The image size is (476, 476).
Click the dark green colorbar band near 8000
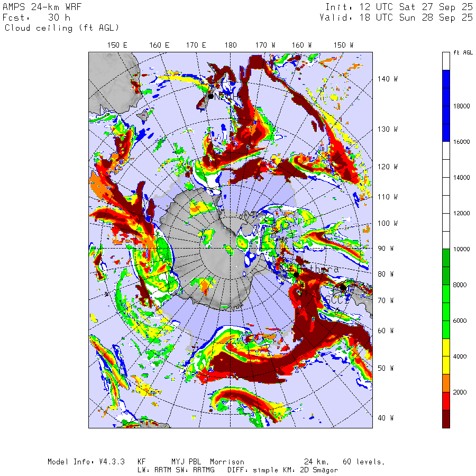(x=446, y=267)
